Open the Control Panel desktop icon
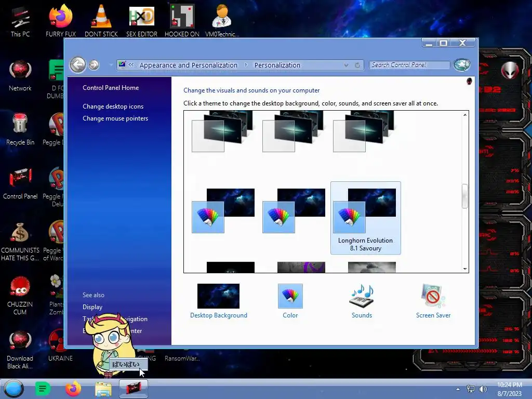Viewport: 532px width, 399px height. (20, 183)
